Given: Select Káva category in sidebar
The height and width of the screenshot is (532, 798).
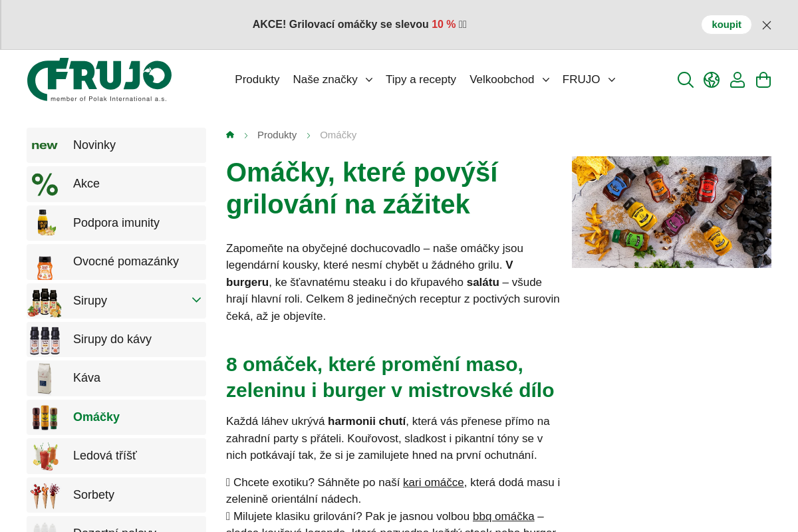Looking at the screenshot, I should [116, 378].
